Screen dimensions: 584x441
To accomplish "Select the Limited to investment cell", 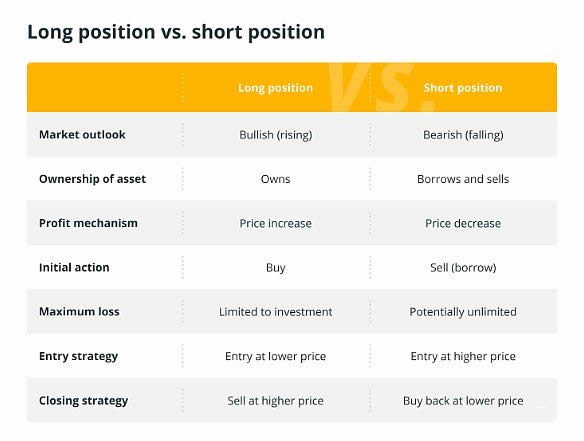I will tap(276, 312).
